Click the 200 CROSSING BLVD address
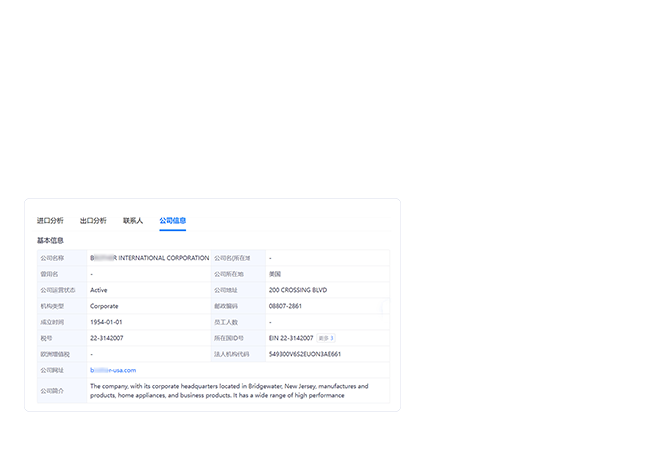 298,290
